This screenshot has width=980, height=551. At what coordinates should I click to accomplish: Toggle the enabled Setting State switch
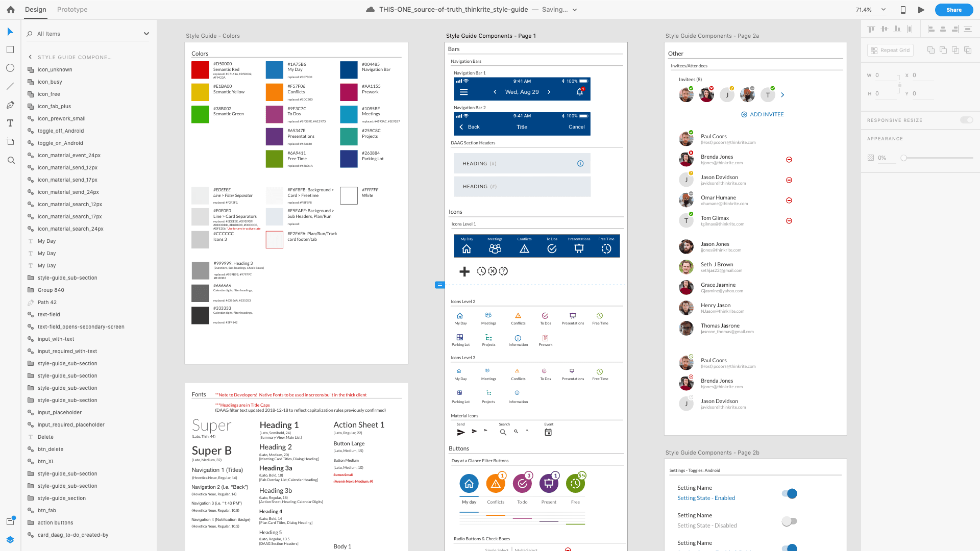coord(789,493)
